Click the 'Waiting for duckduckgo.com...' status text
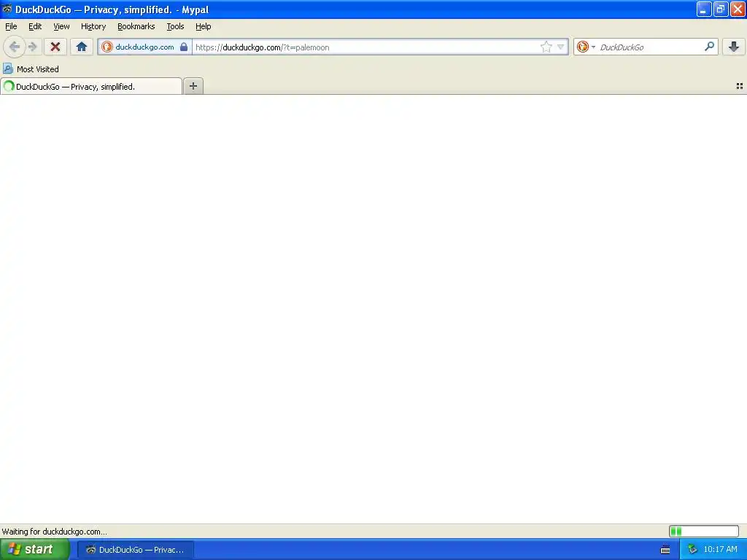Viewport: 747px width, 560px height. pyautogui.click(x=54, y=532)
